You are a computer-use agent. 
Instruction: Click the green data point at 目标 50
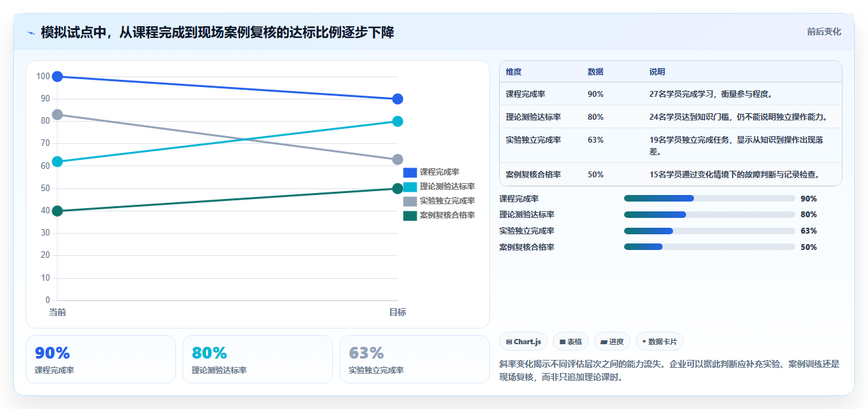[397, 188]
